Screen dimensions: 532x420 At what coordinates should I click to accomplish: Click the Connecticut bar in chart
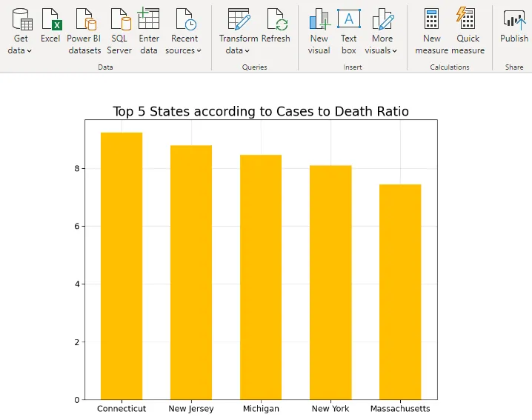coord(122,267)
